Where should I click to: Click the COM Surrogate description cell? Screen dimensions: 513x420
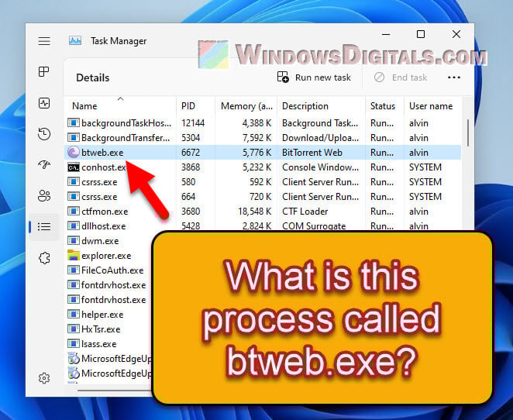point(314,226)
